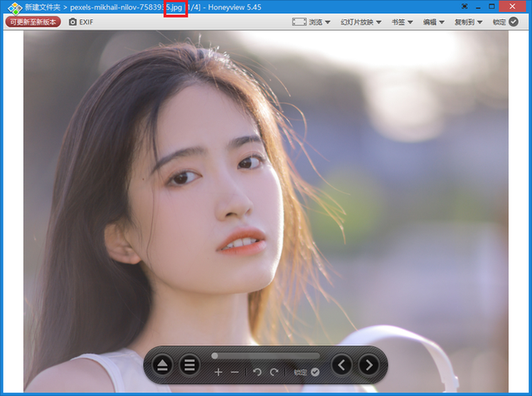This screenshot has height=396, width=532.
Task: Open the hamburger menu in control bar
Action: (x=190, y=365)
